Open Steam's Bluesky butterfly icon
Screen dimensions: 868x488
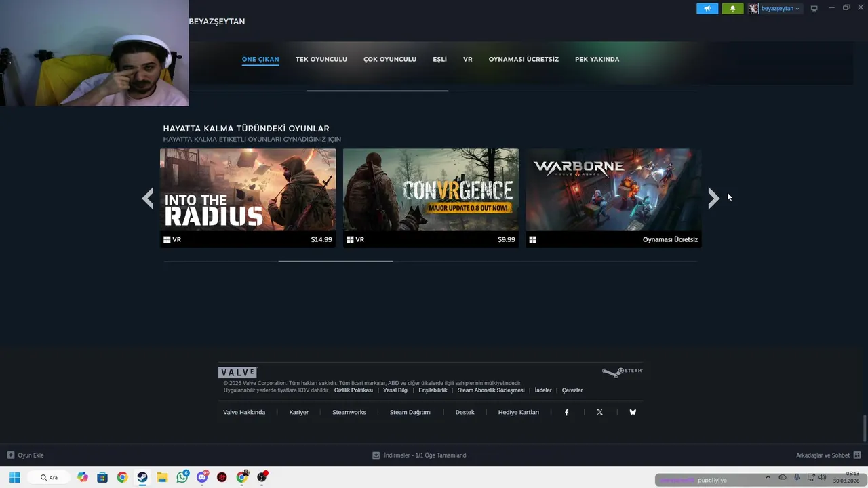tap(633, 412)
